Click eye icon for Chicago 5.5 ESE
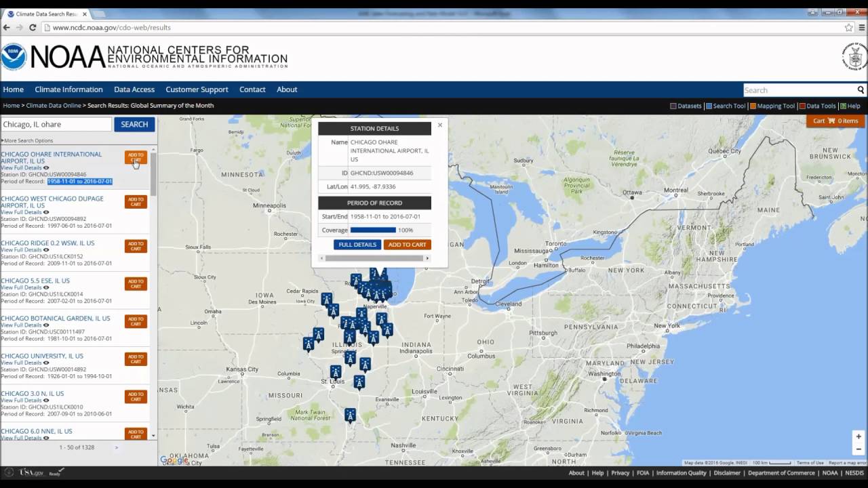This screenshot has width=868, height=488. [x=46, y=287]
